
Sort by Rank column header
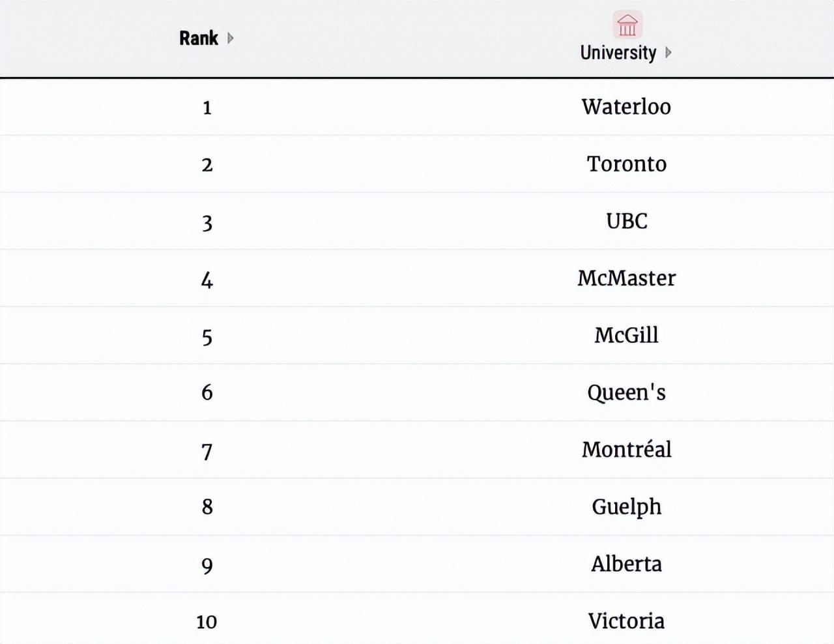[199, 38]
